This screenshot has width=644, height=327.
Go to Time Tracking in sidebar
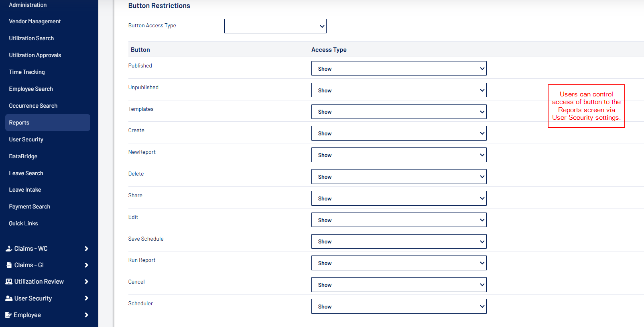(x=27, y=72)
